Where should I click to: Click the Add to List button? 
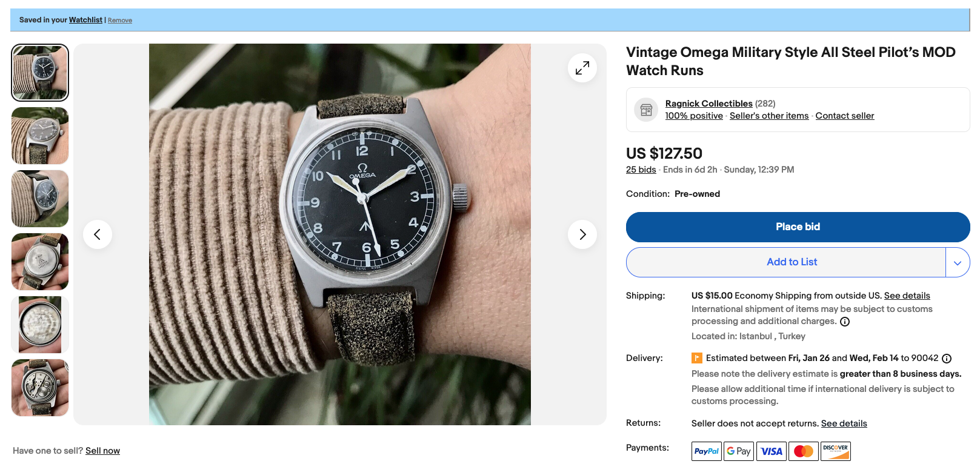[x=792, y=262]
